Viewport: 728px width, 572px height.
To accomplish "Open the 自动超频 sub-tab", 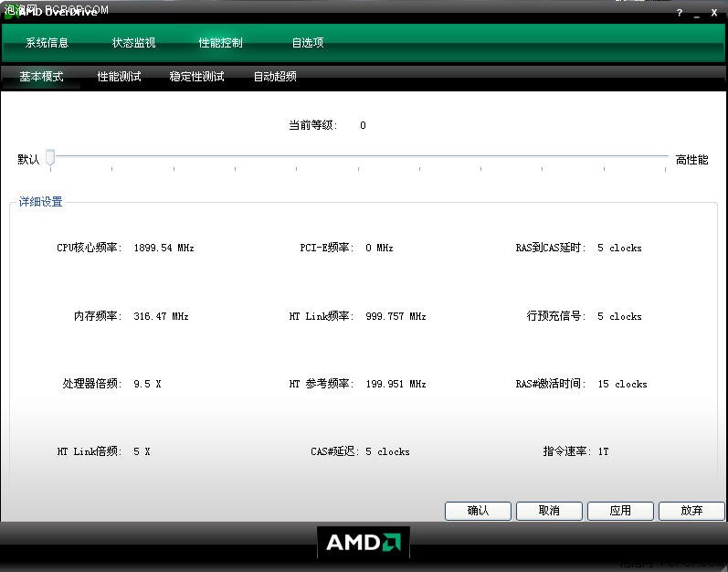I will coord(275,77).
